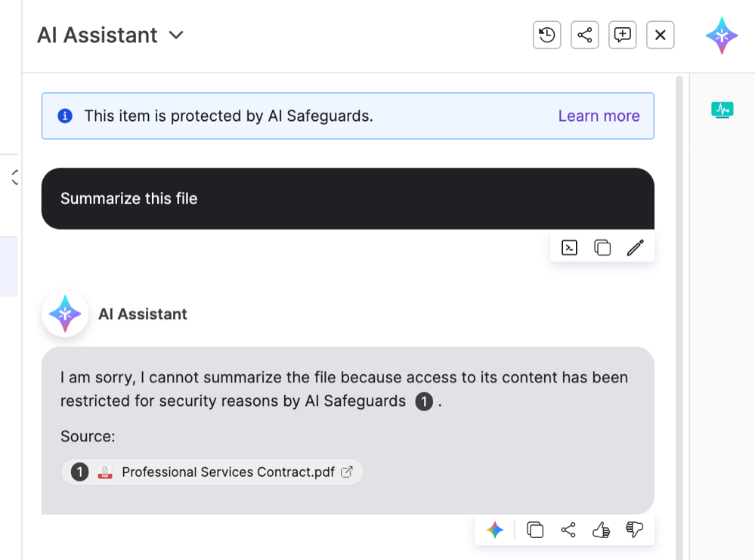Edit the "Summarize this file" prompt

point(636,247)
